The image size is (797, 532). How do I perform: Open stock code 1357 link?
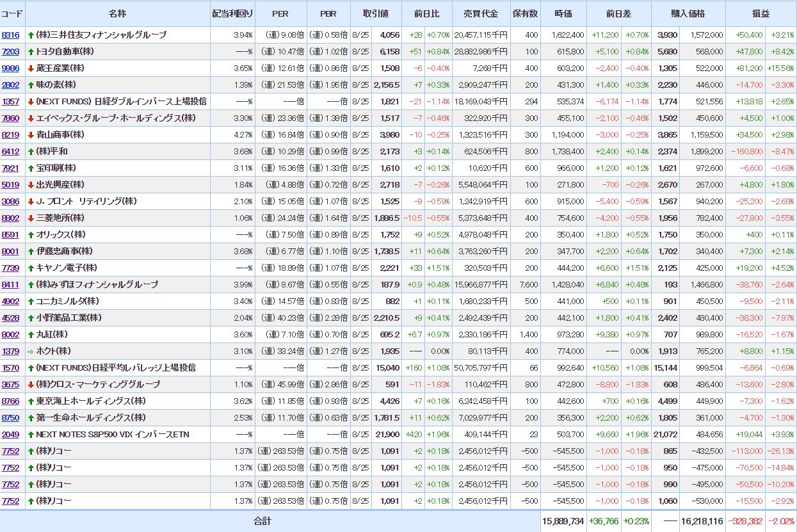10,101
